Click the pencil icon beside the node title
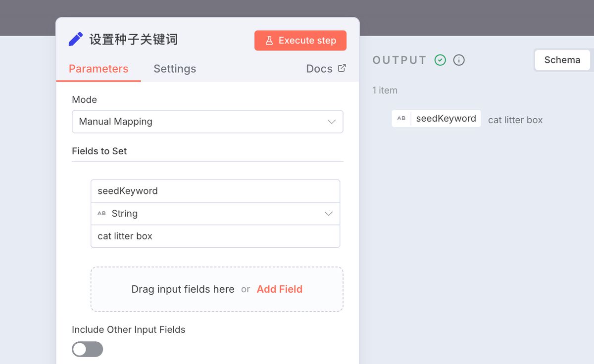Viewport: 594px width, 364px height. pyautogui.click(x=76, y=40)
